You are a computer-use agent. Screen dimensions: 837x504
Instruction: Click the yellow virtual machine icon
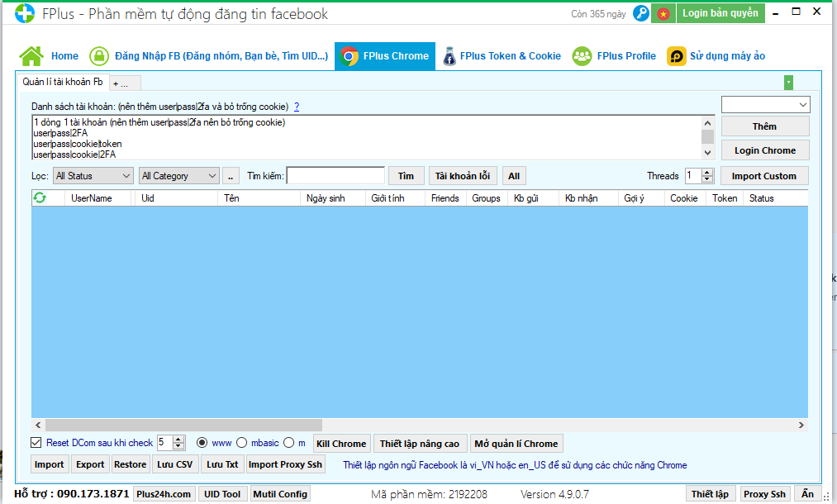pyautogui.click(x=677, y=56)
